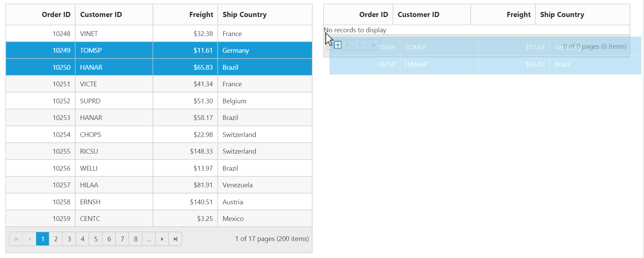Jump to last page in 17-page pager
Image resolution: width=644 pixels, height=258 pixels.
coord(175,239)
